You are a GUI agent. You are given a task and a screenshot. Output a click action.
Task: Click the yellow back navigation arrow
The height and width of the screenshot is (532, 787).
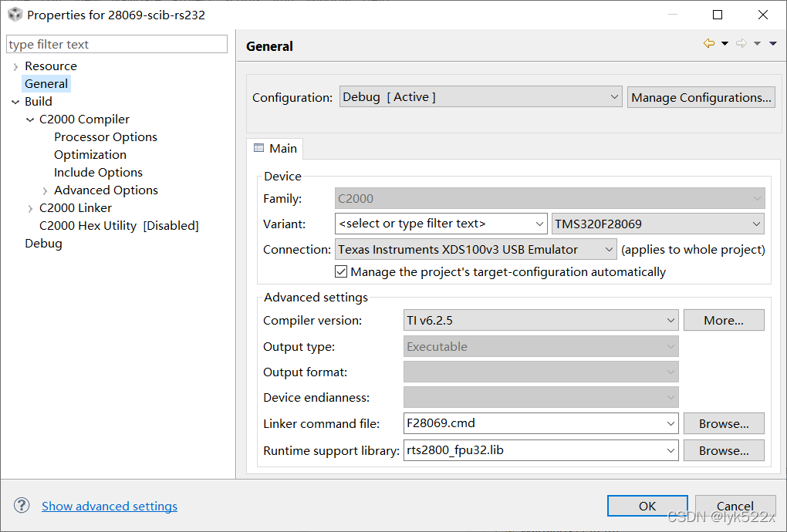pyautogui.click(x=709, y=43)
